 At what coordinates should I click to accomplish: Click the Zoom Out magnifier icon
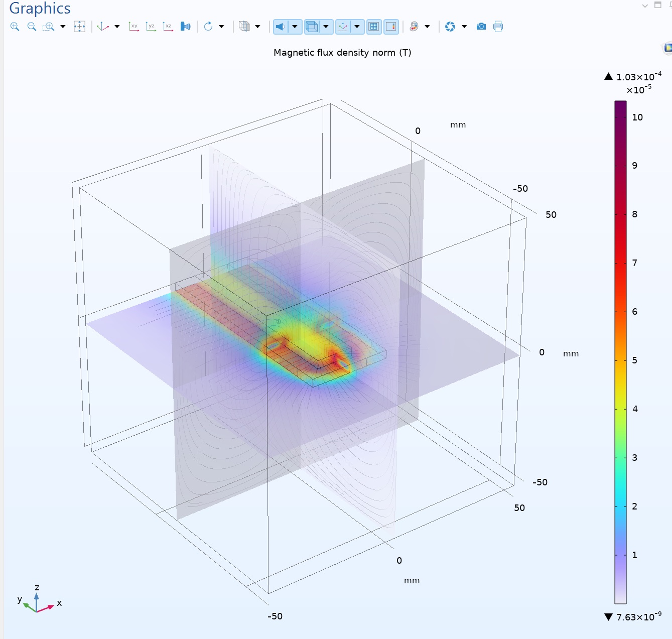click(32, 27)
